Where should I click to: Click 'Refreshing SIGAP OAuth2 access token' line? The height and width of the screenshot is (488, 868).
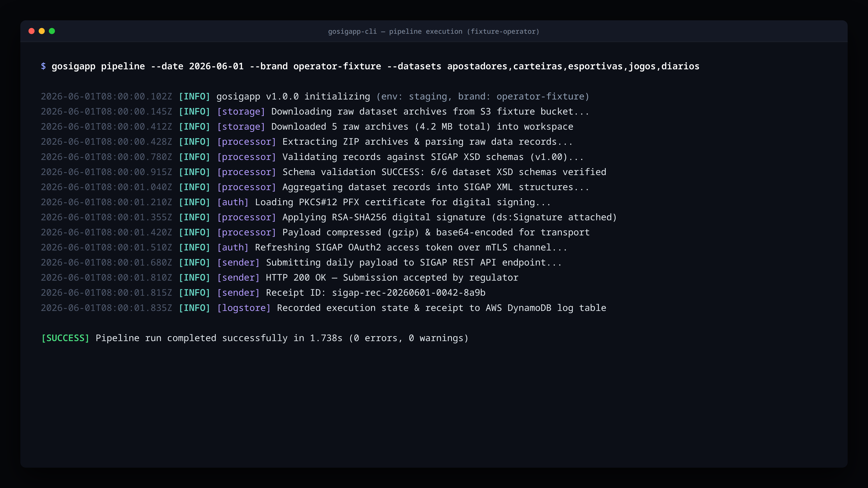[x=411, y=248]
